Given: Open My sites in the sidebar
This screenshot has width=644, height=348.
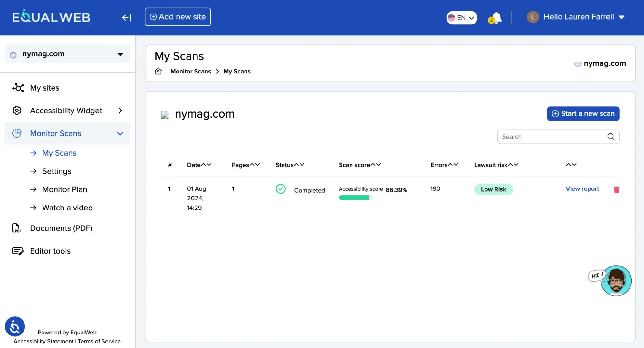Looking at the screenshot, I should pos(44,88).
